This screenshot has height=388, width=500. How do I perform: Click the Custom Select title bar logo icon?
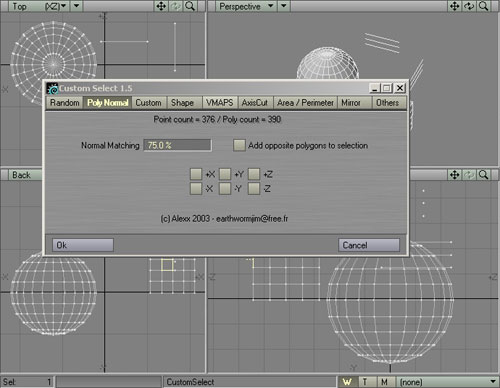point(52,88)
